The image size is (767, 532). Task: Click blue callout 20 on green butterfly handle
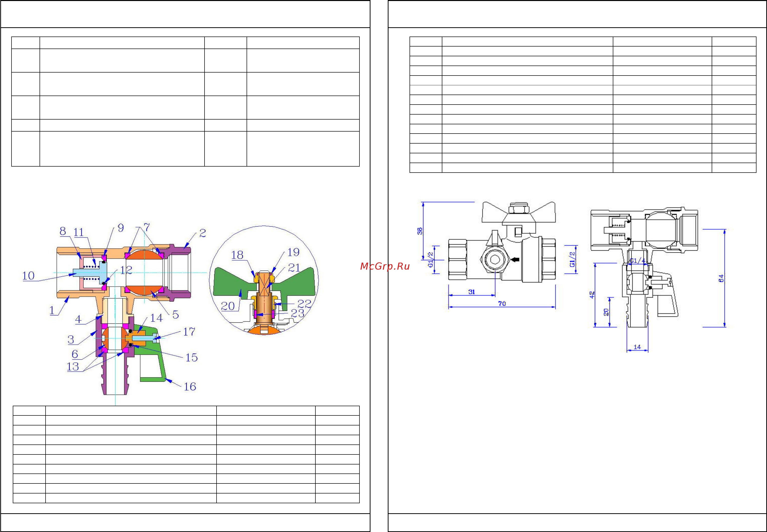click(x=228, y=306)
